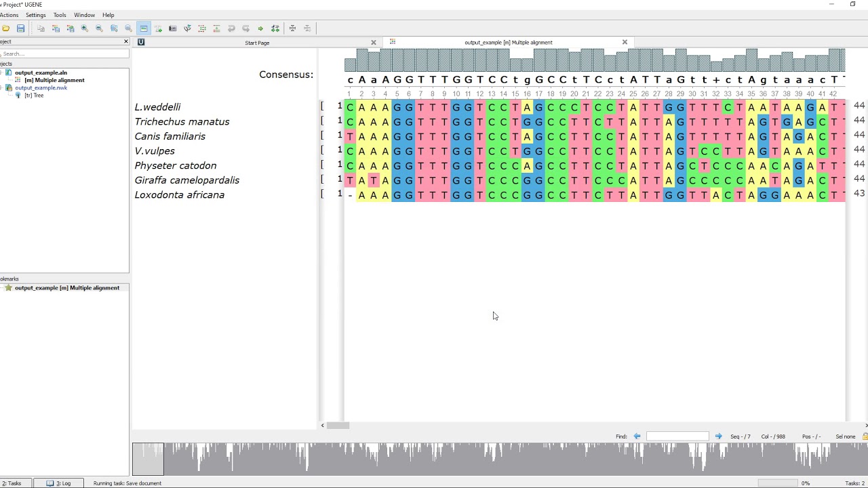Select the Trichechus manatus sequence name

tap(182, 122)
